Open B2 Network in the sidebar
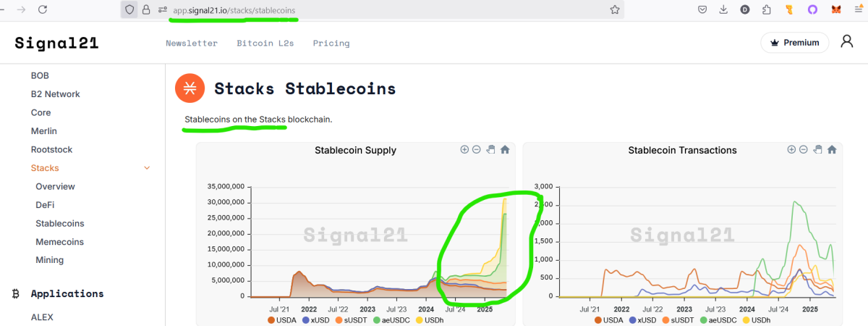868x326 pixels. coord(56,94)
